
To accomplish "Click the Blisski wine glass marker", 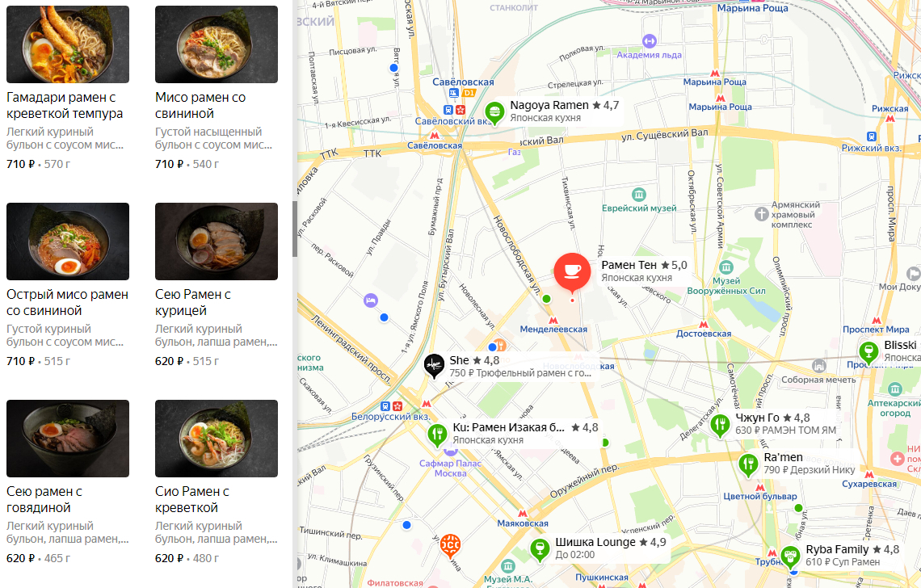I will point(868,351).
